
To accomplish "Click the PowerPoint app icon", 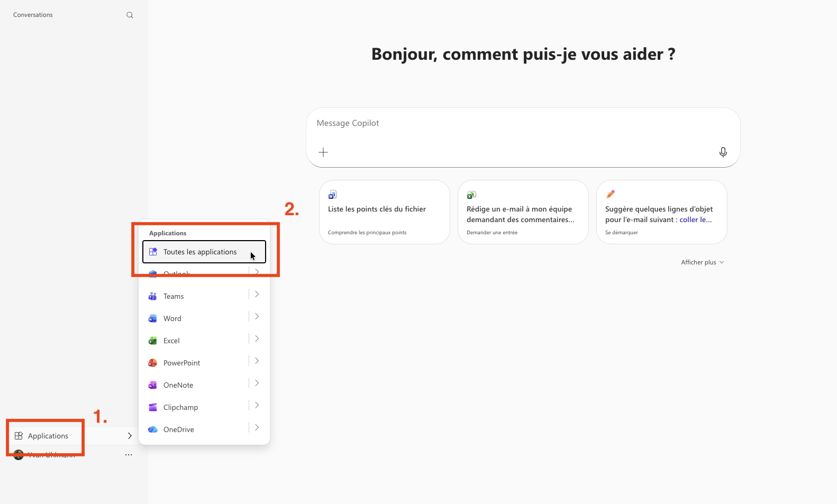I will click(153, 363).
